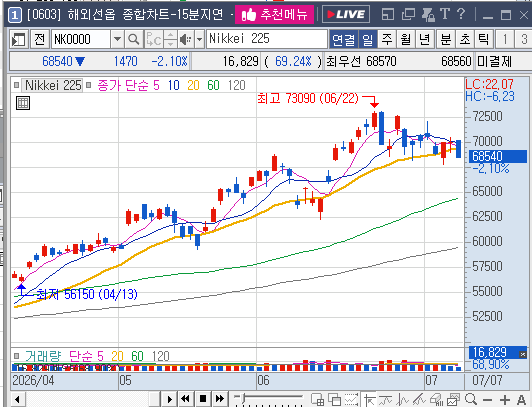Select the 초 second period tab
Image resolution: width=532 pixels, height=407 pixels.
pyautogui.click(x=465, y=40)
